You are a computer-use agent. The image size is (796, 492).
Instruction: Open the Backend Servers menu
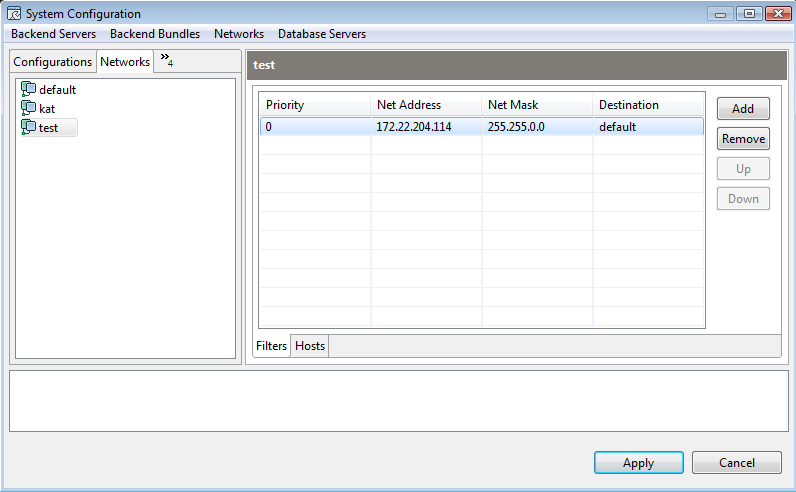click(x=53, y=34)
